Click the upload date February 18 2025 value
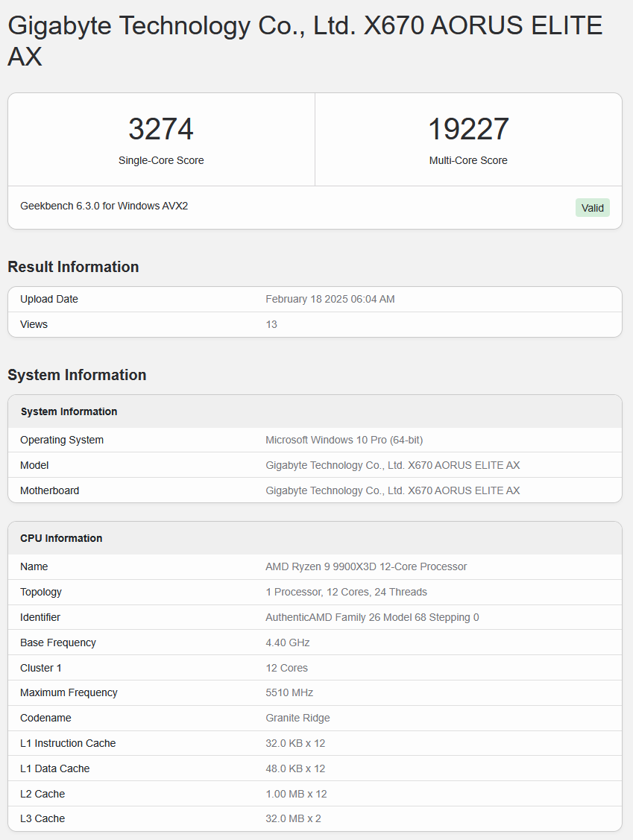 [x=330, y=299]
